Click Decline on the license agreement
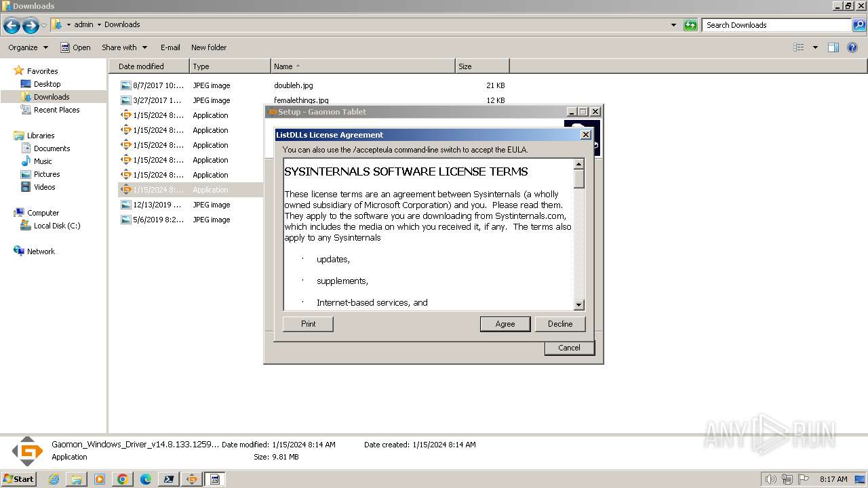 [x=560, y=324]
